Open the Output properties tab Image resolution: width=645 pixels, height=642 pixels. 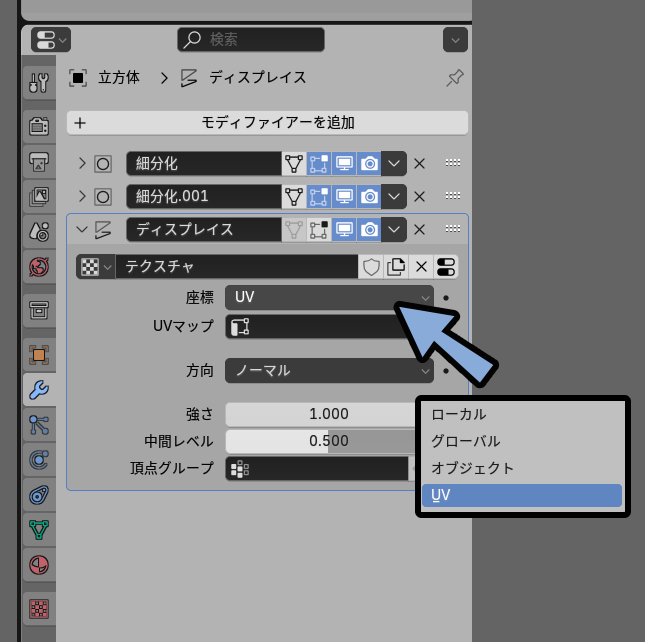point(39,161)
